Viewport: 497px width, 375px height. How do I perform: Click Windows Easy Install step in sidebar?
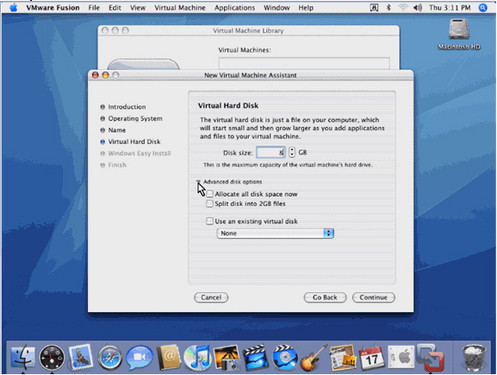coord(139,153)
